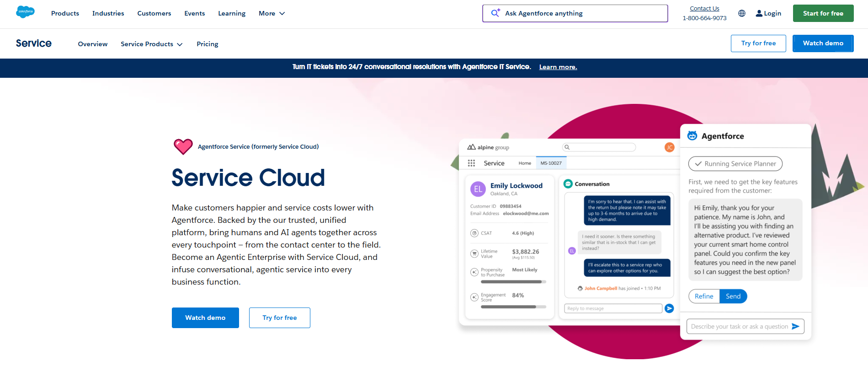868x367 pixels.
Task: Open the Products menu
Action: point(65,13)
